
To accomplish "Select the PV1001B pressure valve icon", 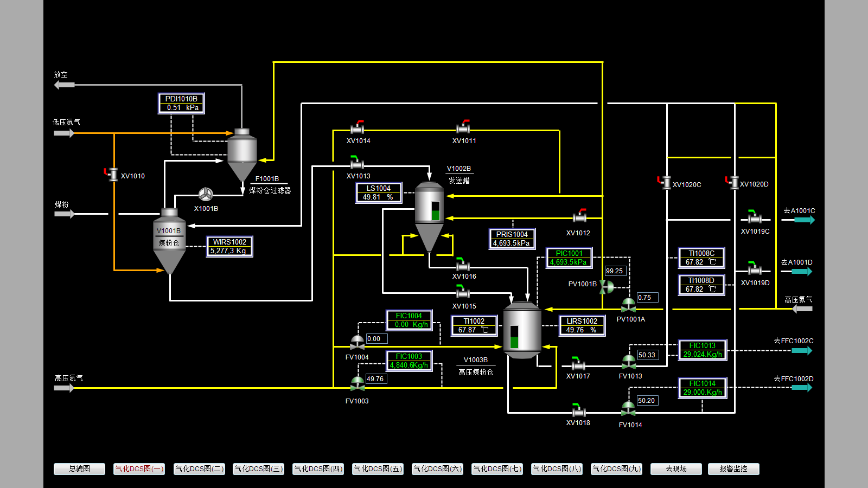I will [x=606, y=287].
